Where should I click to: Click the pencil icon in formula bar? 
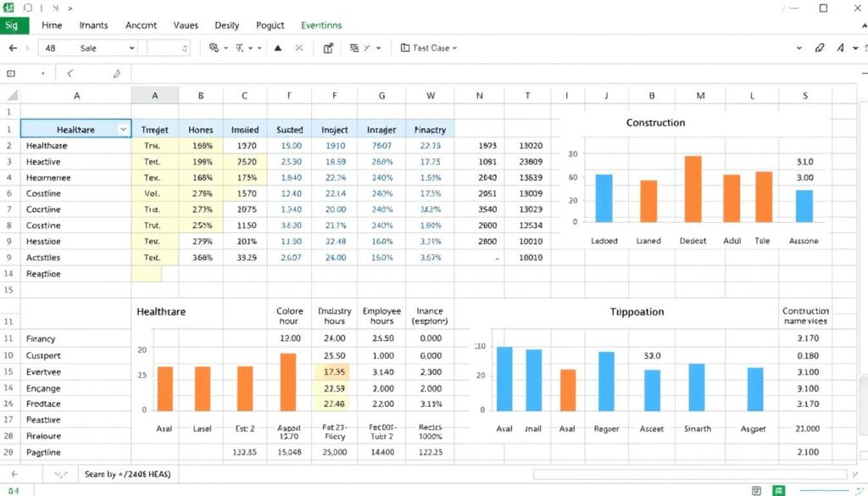pos(116,74)
